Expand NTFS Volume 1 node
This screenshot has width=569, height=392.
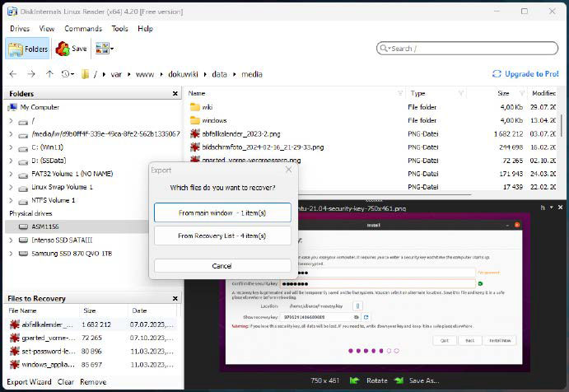11,200
